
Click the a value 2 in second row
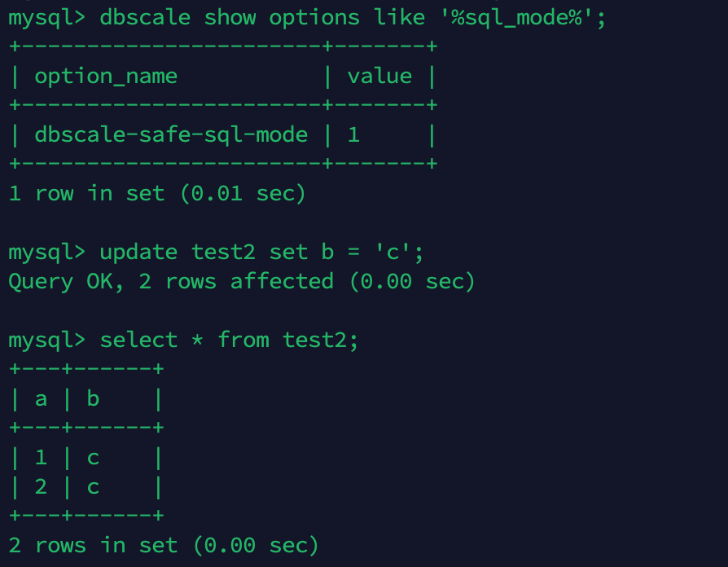click(x=41, y=487)
